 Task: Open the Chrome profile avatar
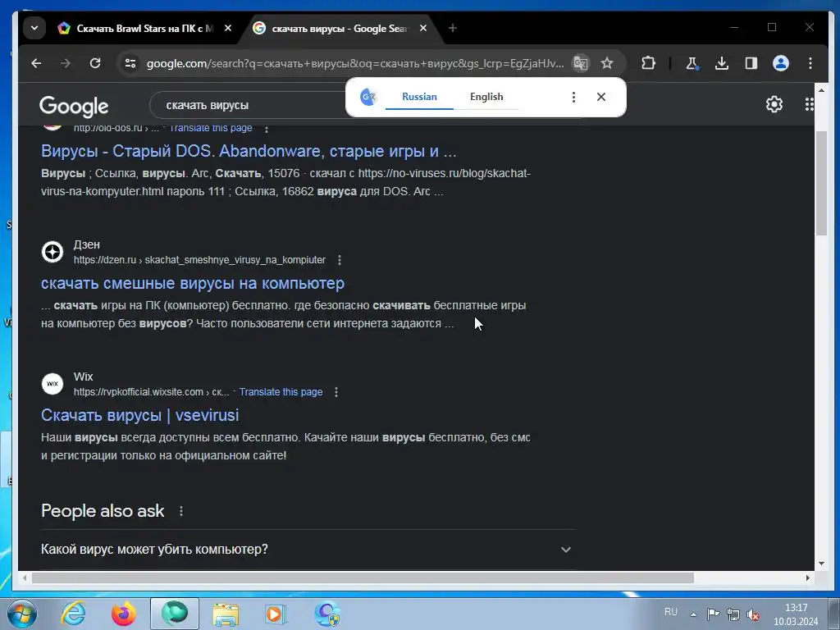click(x=781, y=63)
